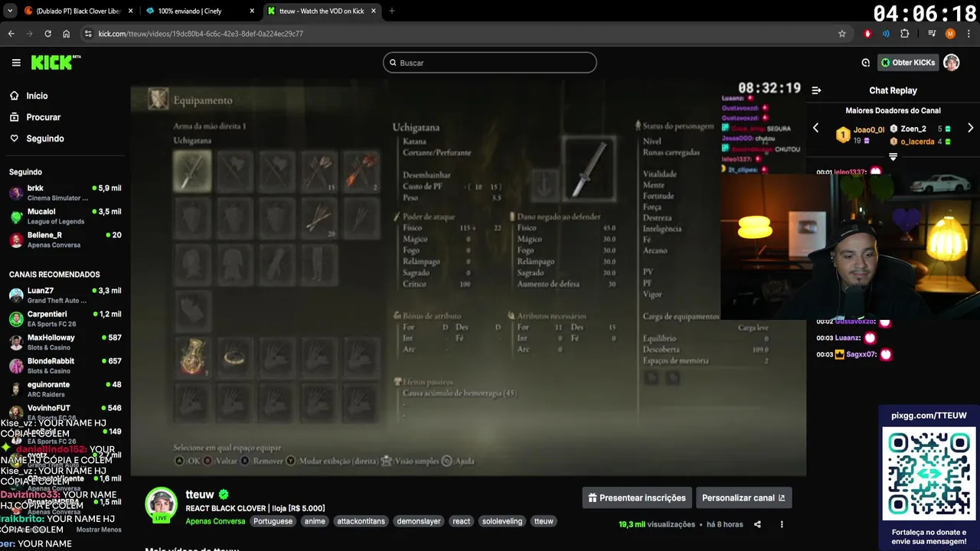Open Carpentieri recommended channel
The image size is (980, 551).
pyautogui.click(x=65, y=318)
